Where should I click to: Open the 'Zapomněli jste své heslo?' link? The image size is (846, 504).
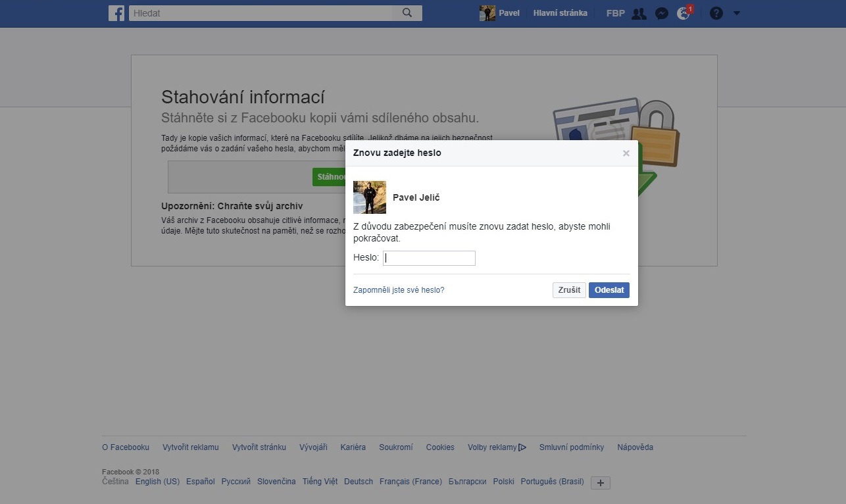(x=399, y=290)
